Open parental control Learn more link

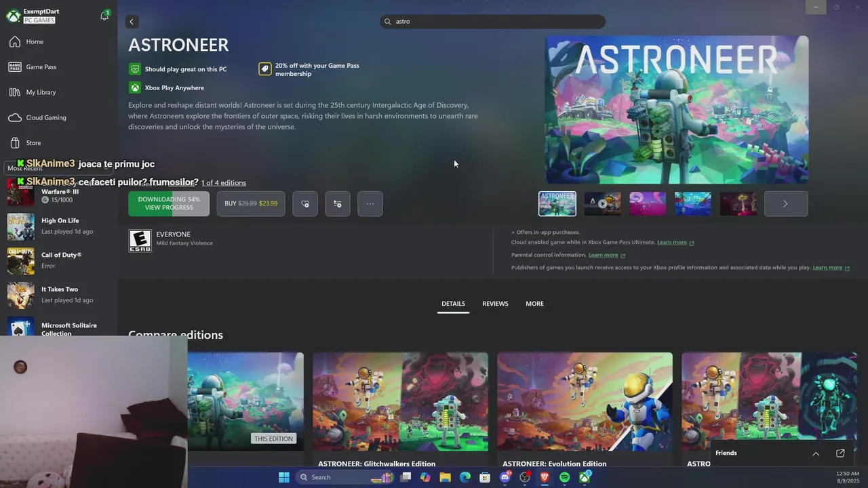pos(607,255)
